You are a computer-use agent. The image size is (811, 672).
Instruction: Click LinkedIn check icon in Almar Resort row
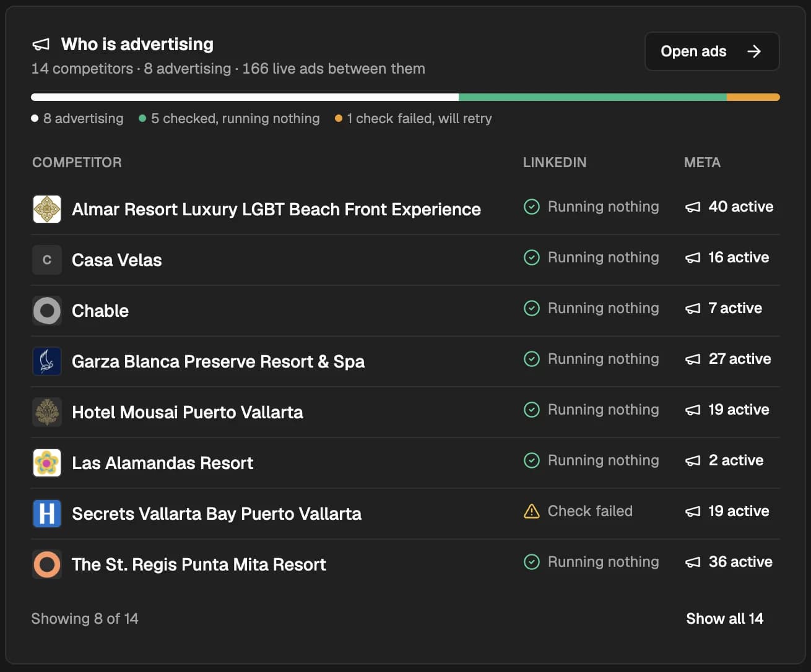tap(532, 207)
